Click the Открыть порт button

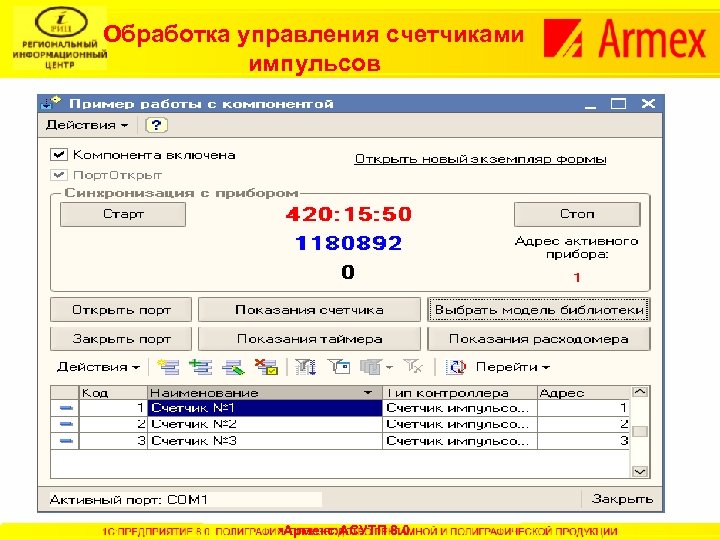point(121,310)
